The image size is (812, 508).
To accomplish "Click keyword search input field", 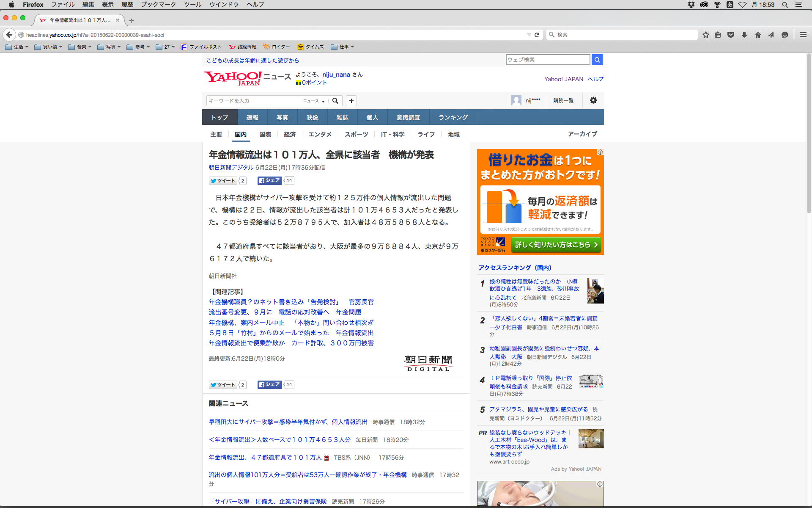I will 254,101.
